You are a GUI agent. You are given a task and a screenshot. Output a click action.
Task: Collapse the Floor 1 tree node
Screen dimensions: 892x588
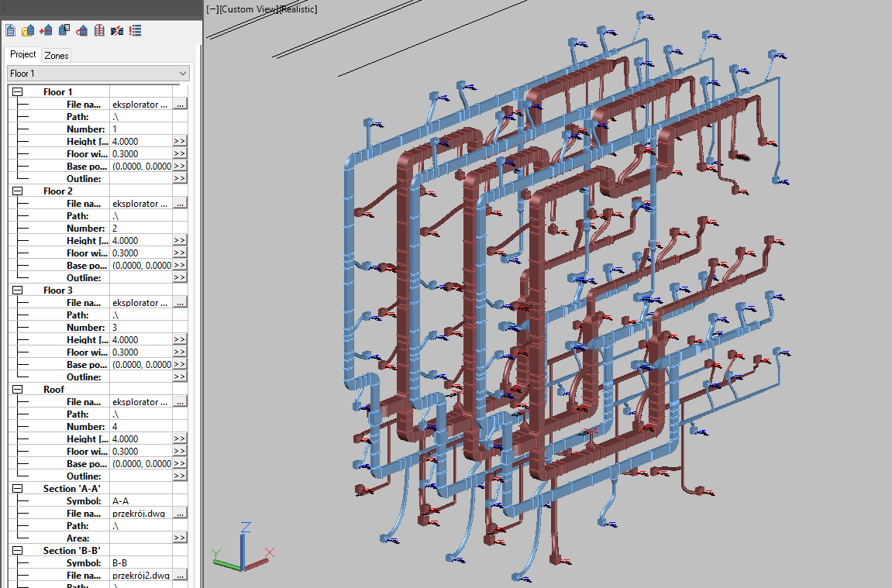pyautogui.click(x=17, y=92)
